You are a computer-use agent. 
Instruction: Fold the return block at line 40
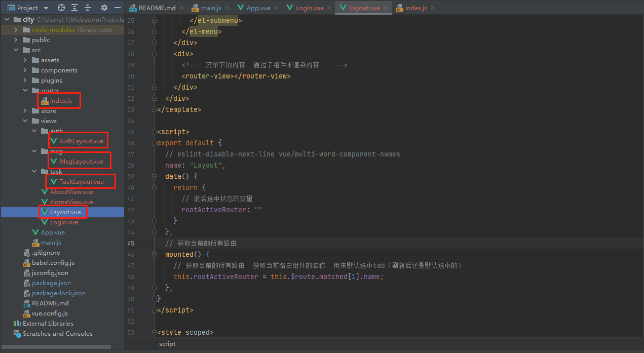[x=154, y=187]
